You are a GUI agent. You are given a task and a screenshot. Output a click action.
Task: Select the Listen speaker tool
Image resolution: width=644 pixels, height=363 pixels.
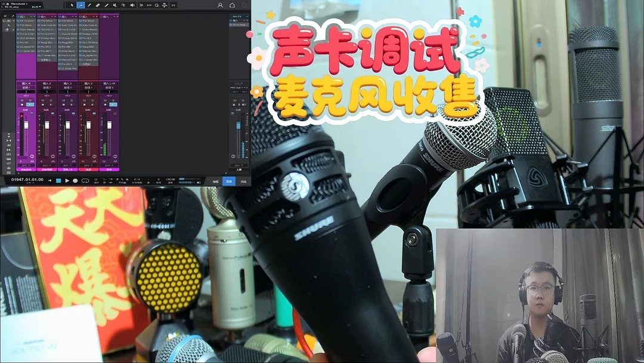point(132,5)
